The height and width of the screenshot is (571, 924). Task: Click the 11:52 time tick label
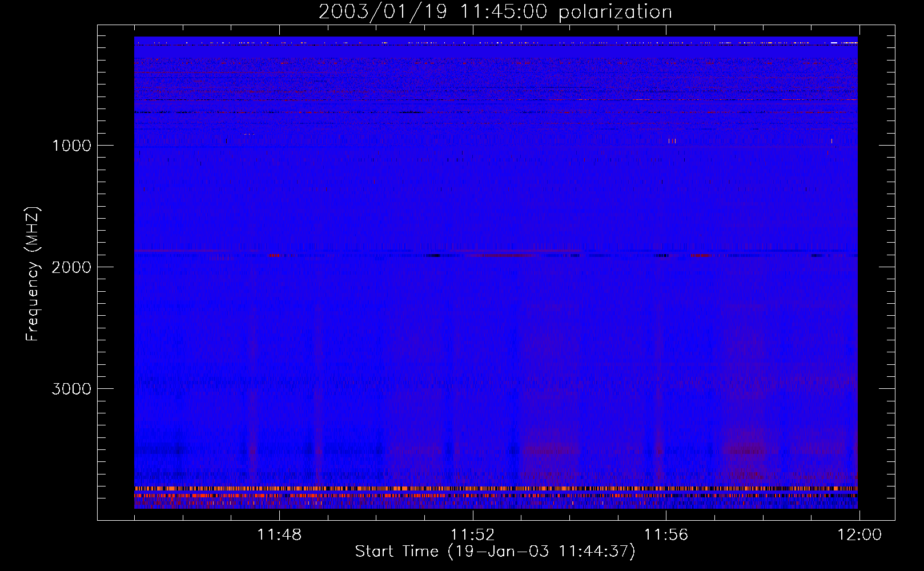(472, 535)
